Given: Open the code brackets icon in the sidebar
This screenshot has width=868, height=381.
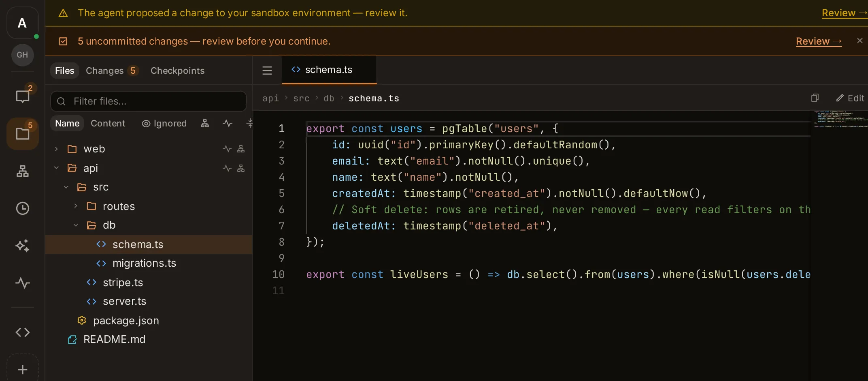Looking at the screenshot, I should [x=22, y=332].
